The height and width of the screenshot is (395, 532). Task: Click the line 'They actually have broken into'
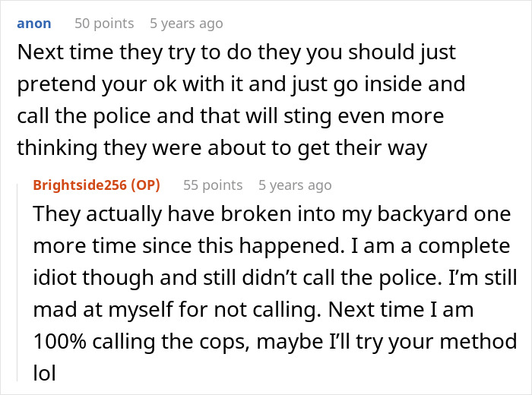(x=272, y=215)
